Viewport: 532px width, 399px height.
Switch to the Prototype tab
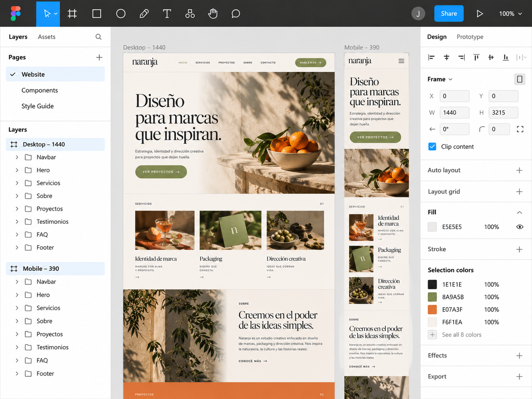click(470, 37)
